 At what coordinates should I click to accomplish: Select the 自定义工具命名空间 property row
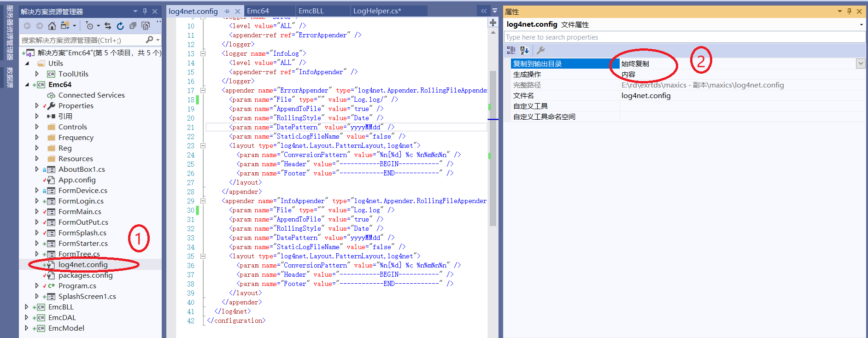[688, 117]
